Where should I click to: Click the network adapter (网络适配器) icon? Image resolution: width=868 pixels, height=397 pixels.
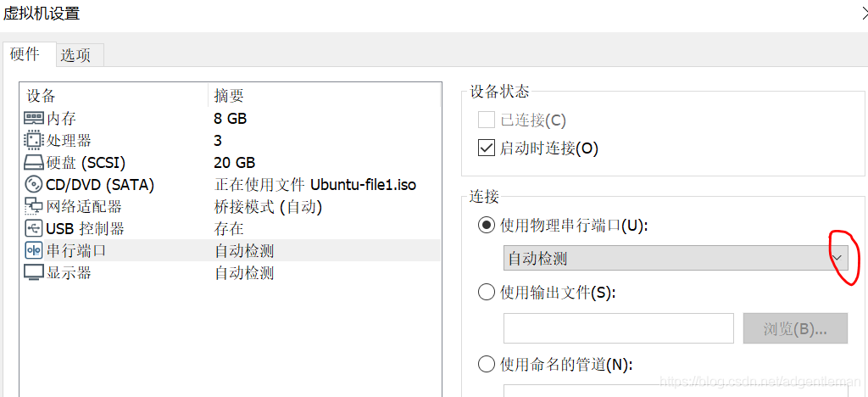[34, 207]
